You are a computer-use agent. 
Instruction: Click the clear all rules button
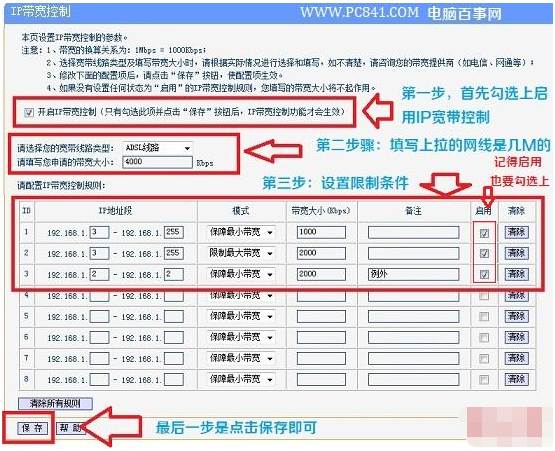tap(56, 403)
